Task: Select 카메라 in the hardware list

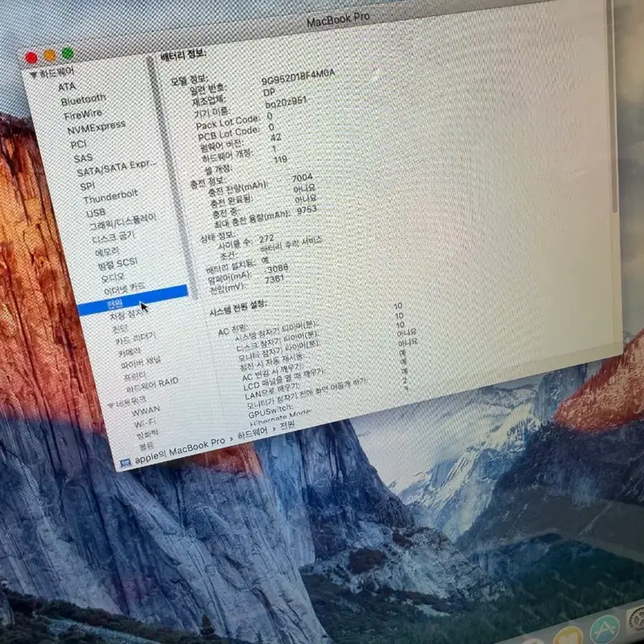Action: pos(130,351)
